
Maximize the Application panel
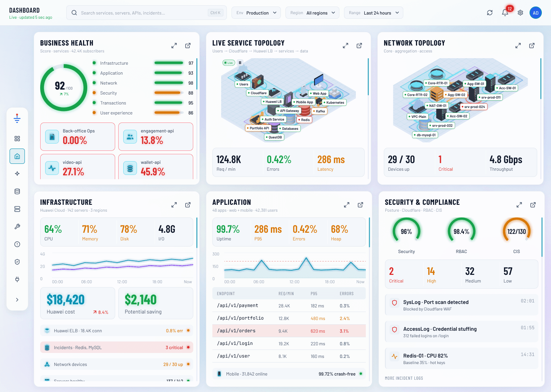[347, 205]
